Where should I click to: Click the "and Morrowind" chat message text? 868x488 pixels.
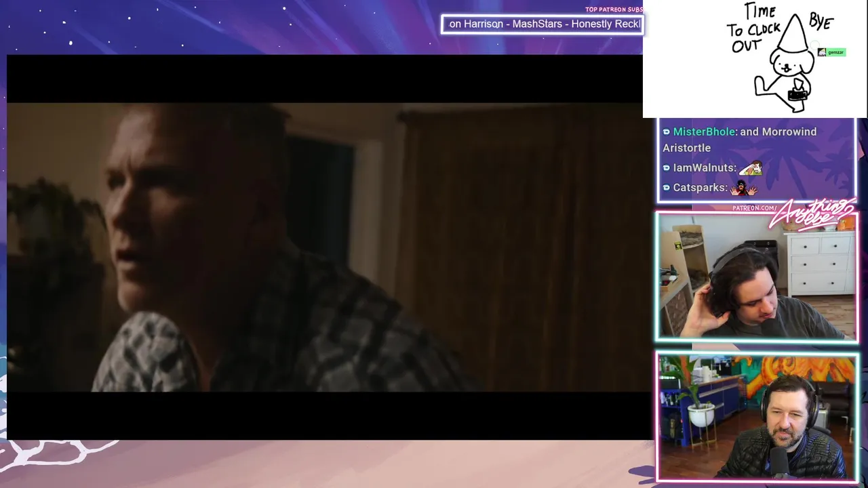pyautogui.click(x=778, y=131)
